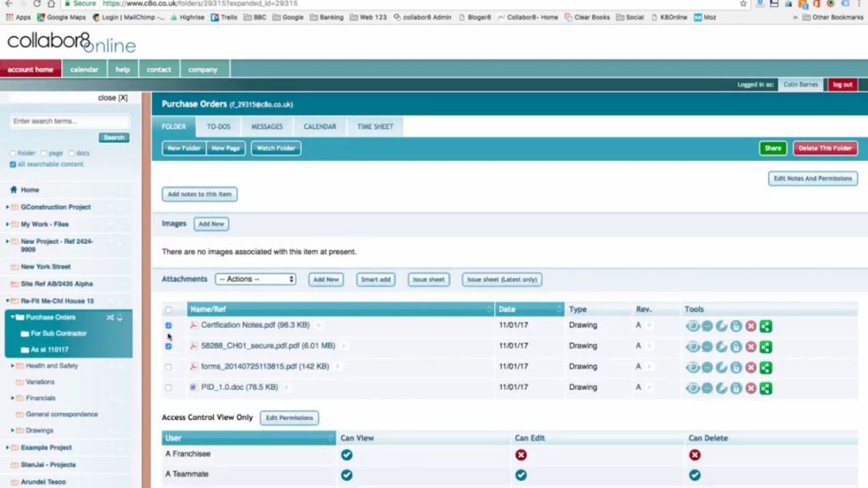
Task: Preview Certification Notes.pdf with the eye icon
Action: tap(692, 325)
